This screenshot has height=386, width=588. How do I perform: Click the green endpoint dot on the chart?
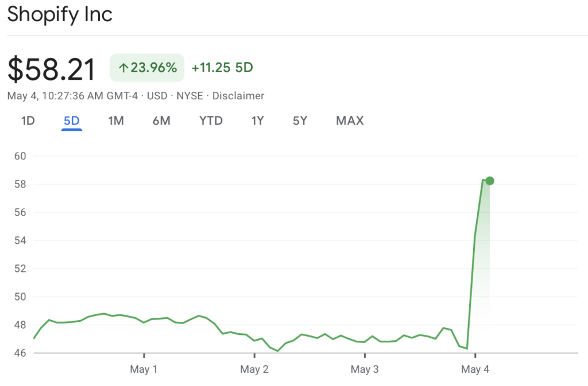point(489,181)
